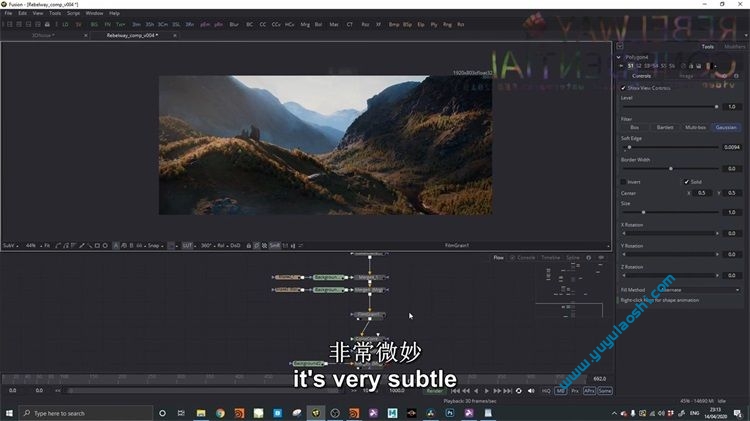Viewport: 750px width, 421px height.
Task: Open the File menu
Action: click(x=8, y=13)
